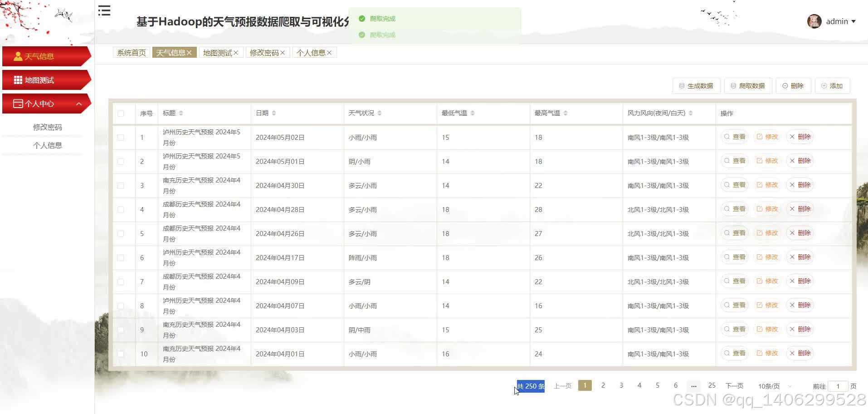Select the checkbox for row 3
Image resolution: width=868 pixels, height=414 pixels.
click(x=121, y=186)
